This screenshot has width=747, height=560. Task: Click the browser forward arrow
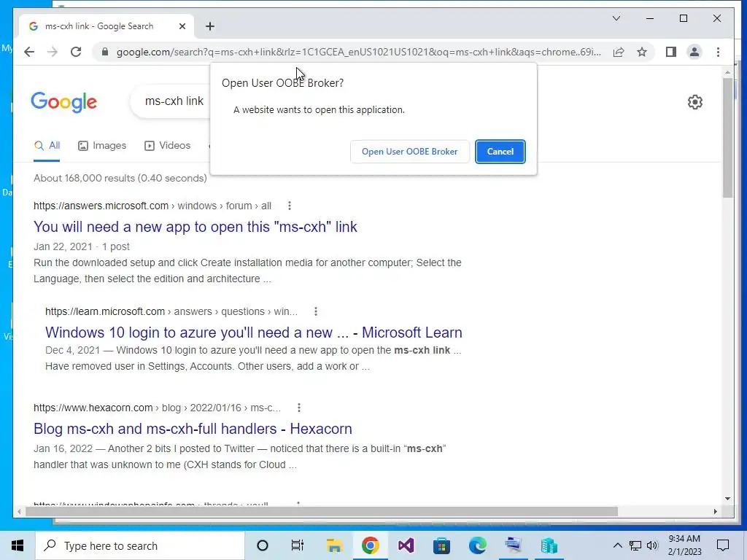pyautogui.click(x=53, y=52)
